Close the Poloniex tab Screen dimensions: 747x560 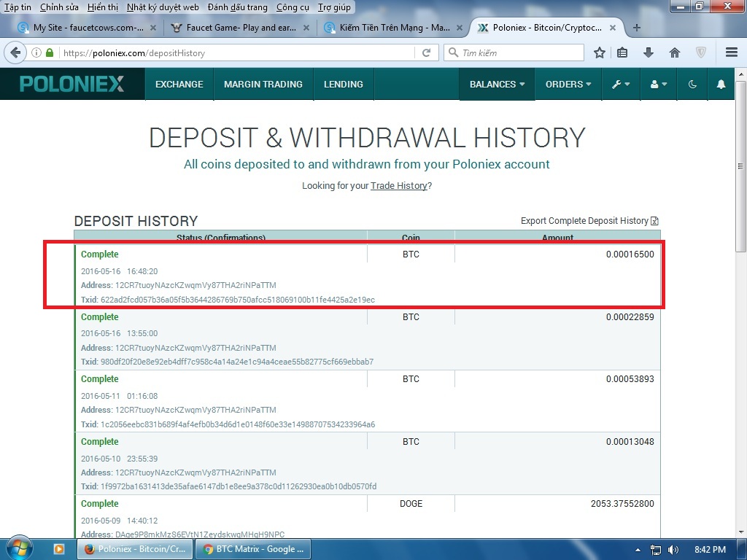(x=613, y=28)
